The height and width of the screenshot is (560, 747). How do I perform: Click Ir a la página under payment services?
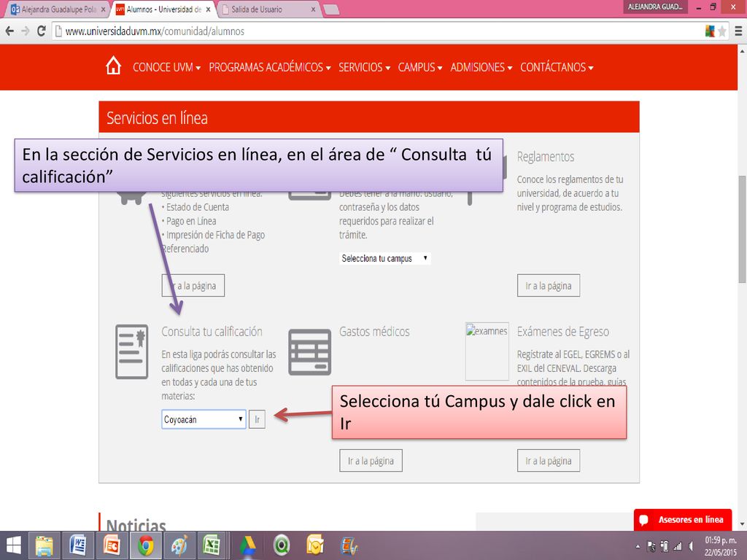pos(193,286)
